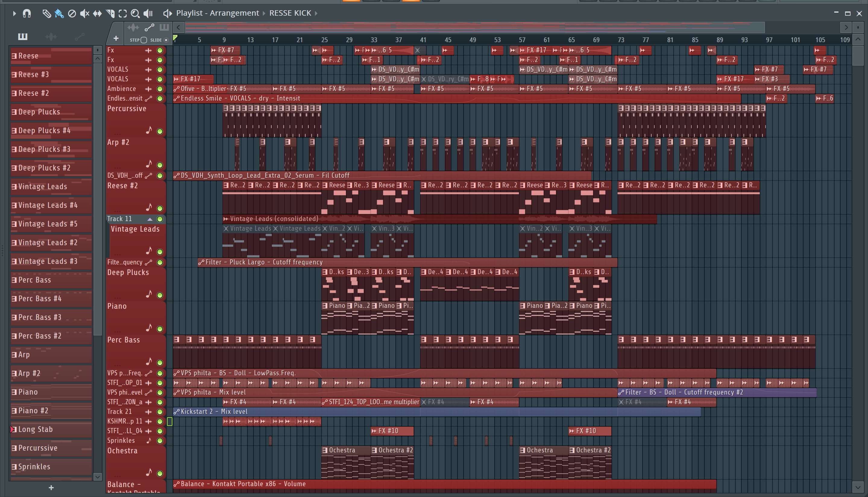Click audio icon on Track 21
Image resolution: width=868 pixels, height=497 pixels.
[149, 412]
